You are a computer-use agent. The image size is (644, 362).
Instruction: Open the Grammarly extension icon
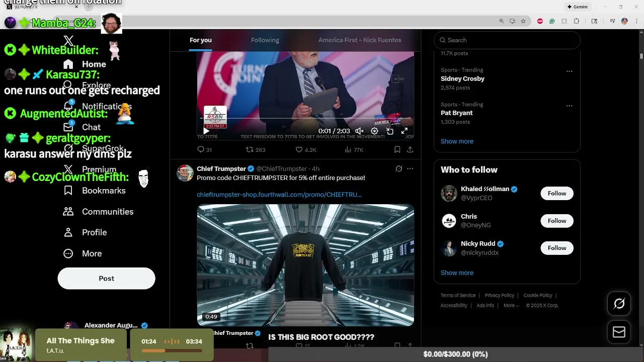click(x=552, y=21)
